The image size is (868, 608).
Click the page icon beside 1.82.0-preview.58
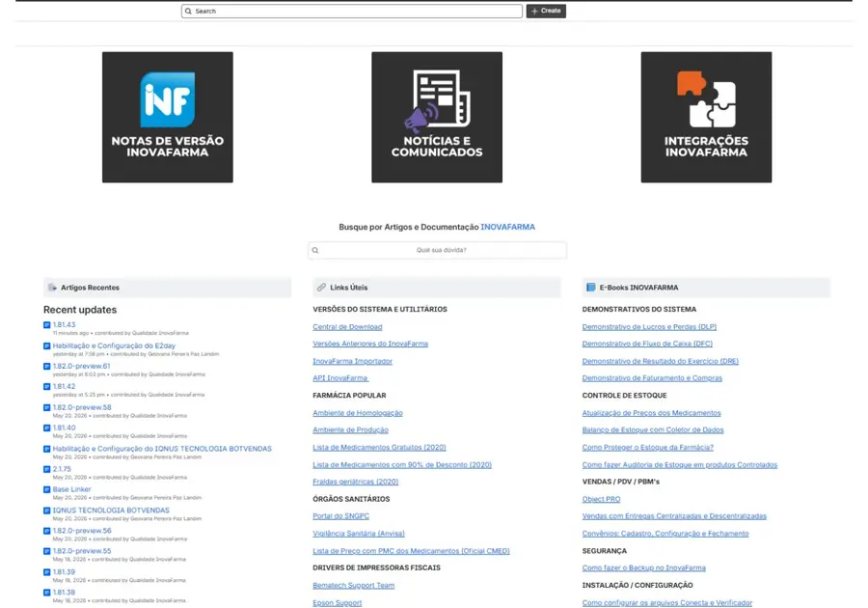click(47, 408)
